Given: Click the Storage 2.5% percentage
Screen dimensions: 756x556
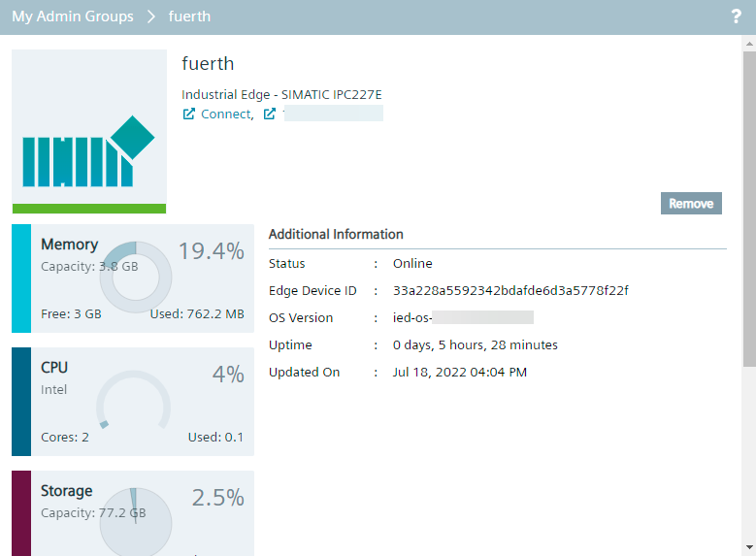Looking at the screenshot, I should pos(217,498).
